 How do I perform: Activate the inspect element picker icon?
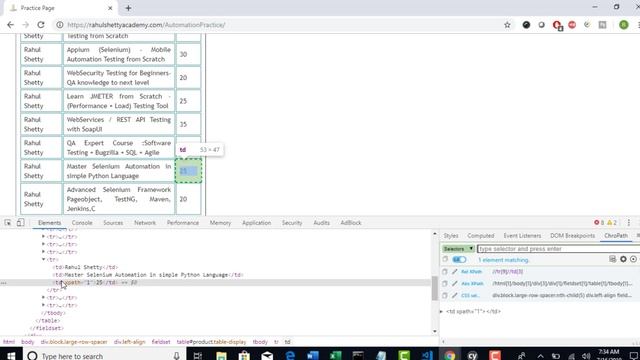pyautogui.click(x=8, y=222)
